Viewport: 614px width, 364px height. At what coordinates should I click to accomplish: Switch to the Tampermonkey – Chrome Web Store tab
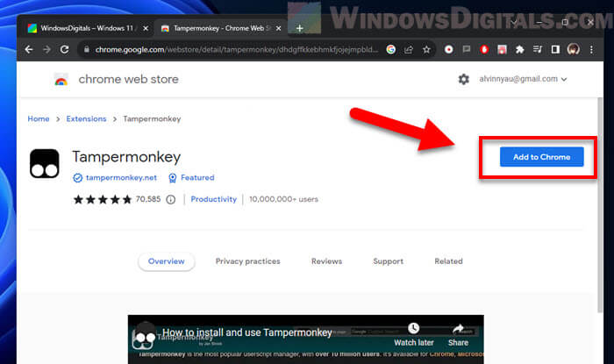coord(221,28)
